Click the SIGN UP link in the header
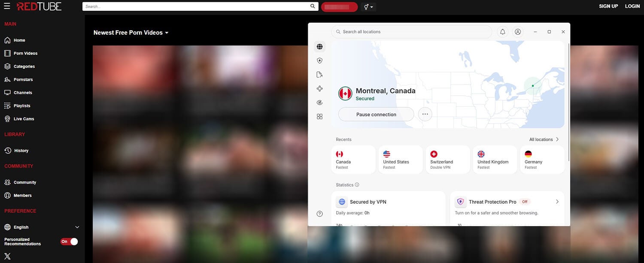The image size is (644, 263). [x=608, y=6]
